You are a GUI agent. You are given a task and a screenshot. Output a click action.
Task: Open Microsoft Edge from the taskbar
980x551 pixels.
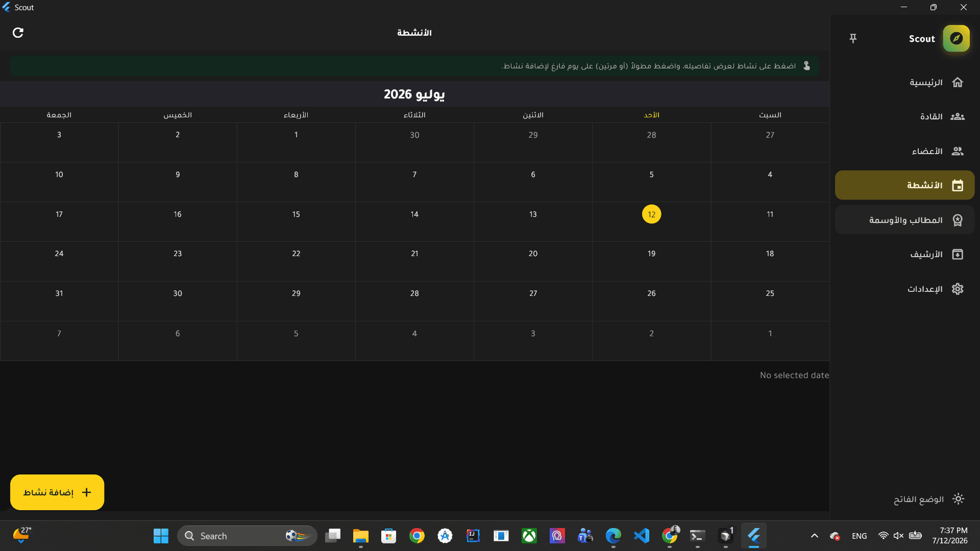click(x=613, y=536)
